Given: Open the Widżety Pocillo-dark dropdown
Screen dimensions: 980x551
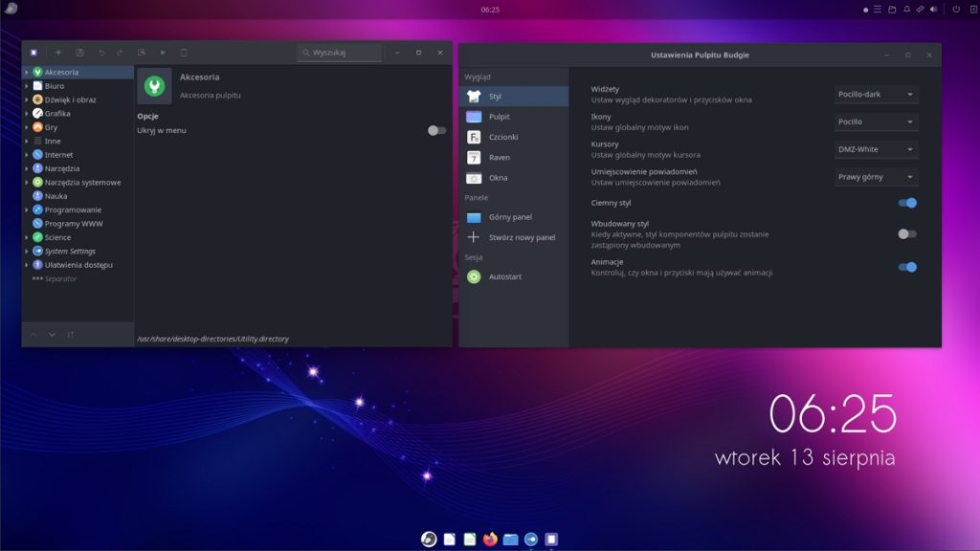Looking at the screenshot, I should [876, 95].
